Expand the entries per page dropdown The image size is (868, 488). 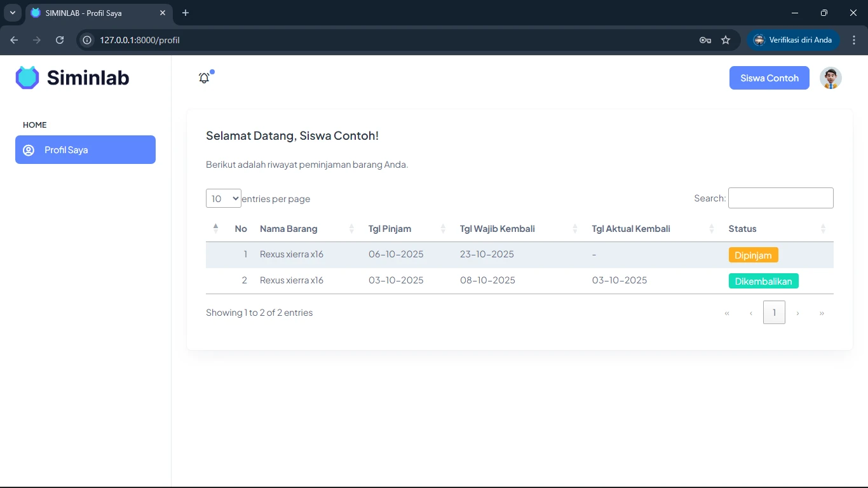(x=223, y=199)
